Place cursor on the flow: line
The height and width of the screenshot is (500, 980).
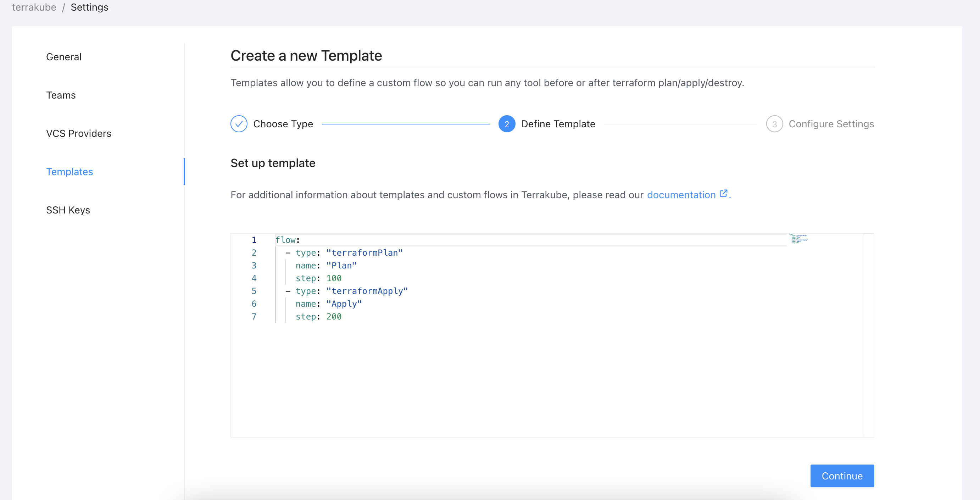click(x=288, y=240)
